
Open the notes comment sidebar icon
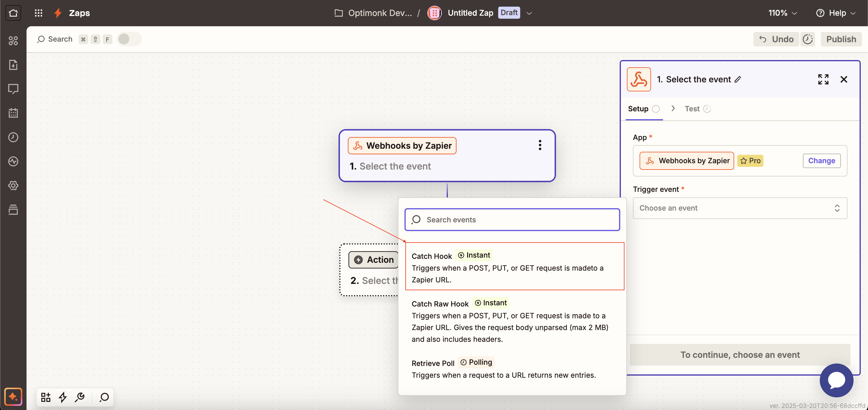click(13, 89)
